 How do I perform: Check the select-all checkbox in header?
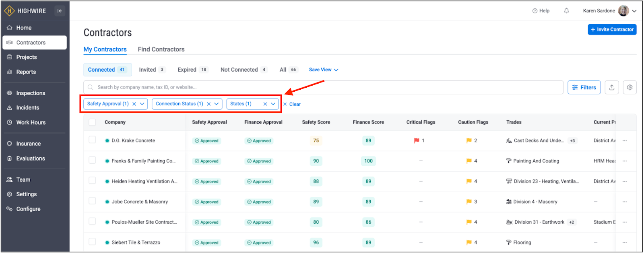(x=93, y=122)
